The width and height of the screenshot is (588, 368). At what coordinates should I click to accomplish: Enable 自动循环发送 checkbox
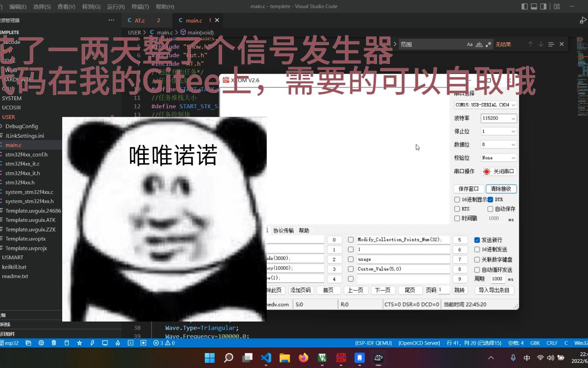tap(477, 270)
